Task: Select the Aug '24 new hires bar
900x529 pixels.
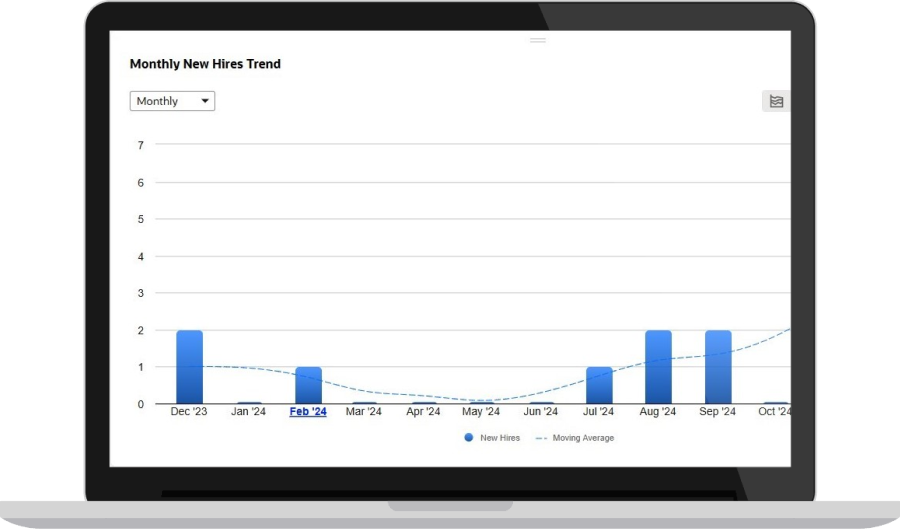Action: coord(658,367)
